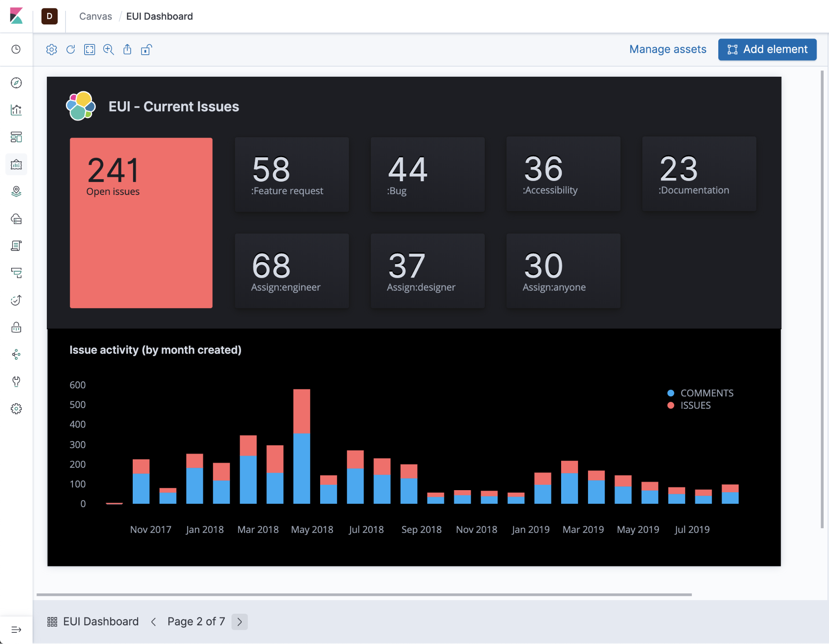Select the 37 Assign:designer metric
The image size is (829, 644).
click(x=428, y=271)
